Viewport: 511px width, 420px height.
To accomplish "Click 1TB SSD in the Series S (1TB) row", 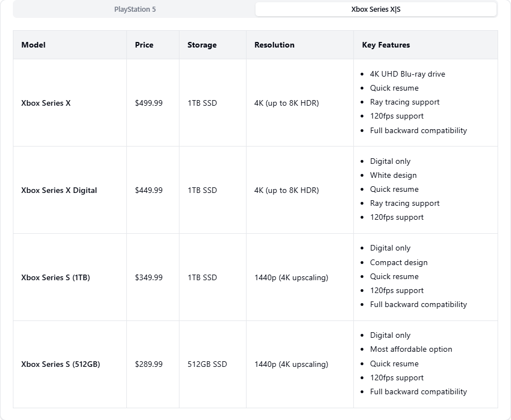I will (202, 277).
